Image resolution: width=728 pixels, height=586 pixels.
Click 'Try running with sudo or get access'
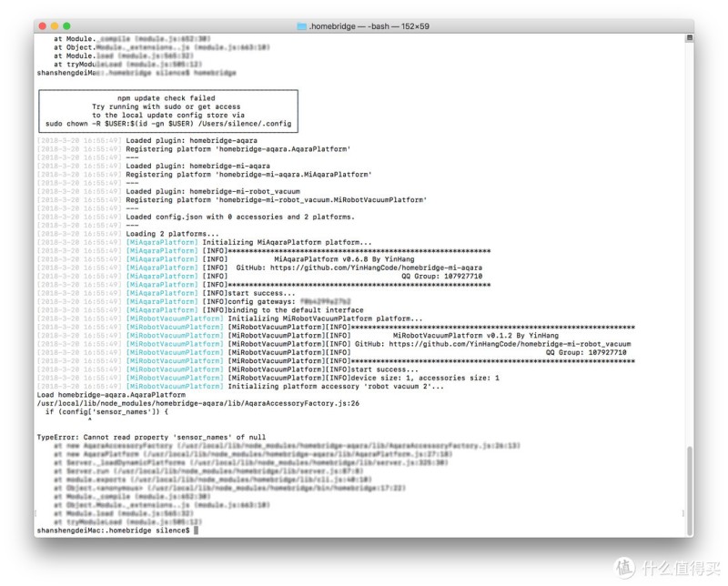[167, 106]
